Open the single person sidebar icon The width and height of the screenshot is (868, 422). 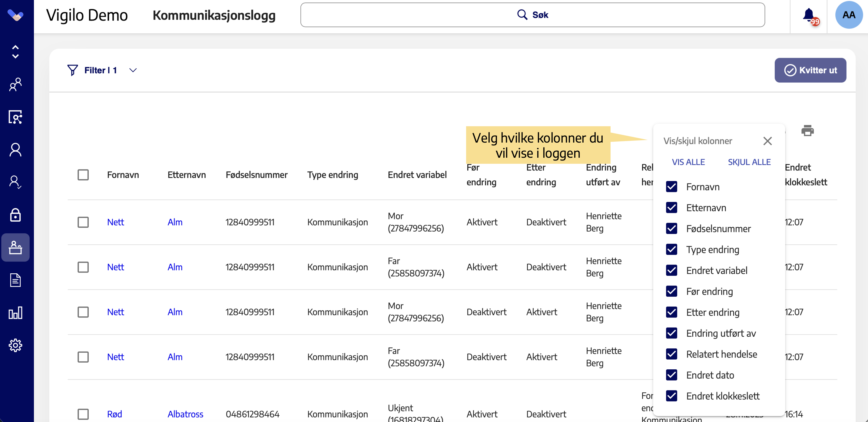click(x=15, y=150)
